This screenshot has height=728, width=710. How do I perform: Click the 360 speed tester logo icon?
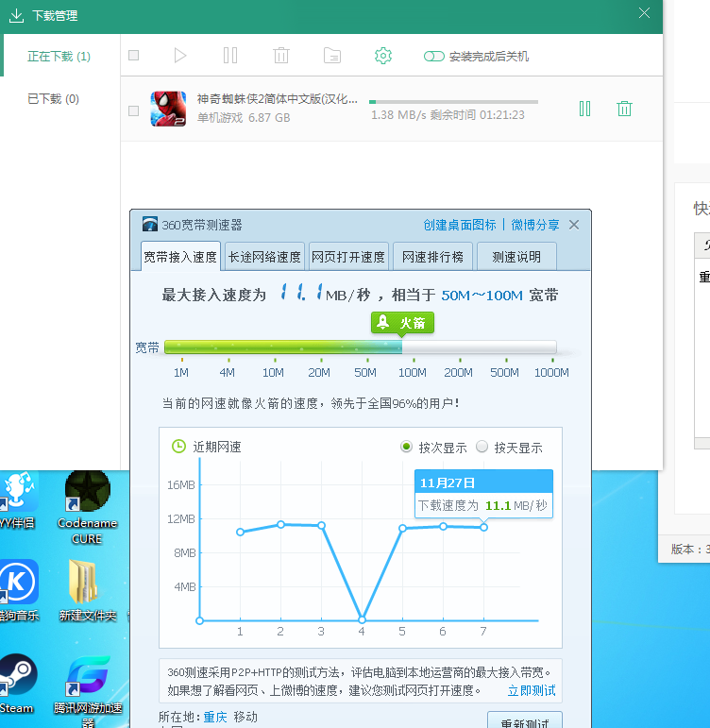150,224
